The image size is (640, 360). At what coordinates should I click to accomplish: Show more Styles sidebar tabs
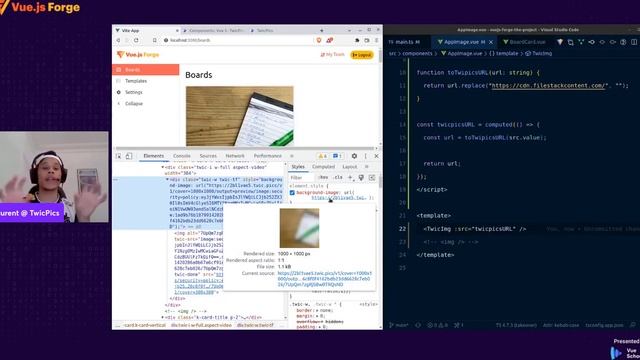(367, 167)
